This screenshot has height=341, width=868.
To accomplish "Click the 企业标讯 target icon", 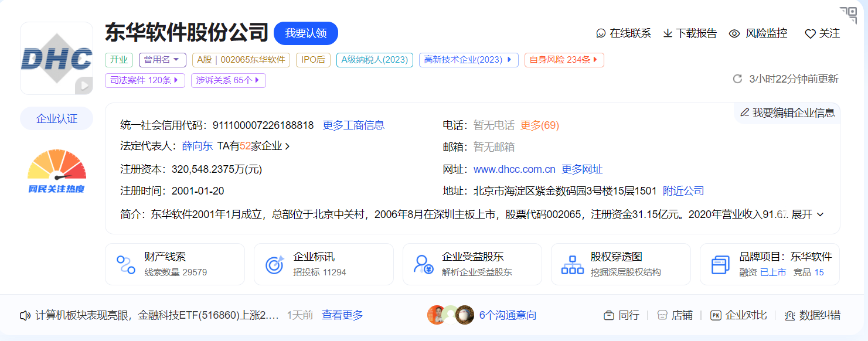I will (275, 264).
